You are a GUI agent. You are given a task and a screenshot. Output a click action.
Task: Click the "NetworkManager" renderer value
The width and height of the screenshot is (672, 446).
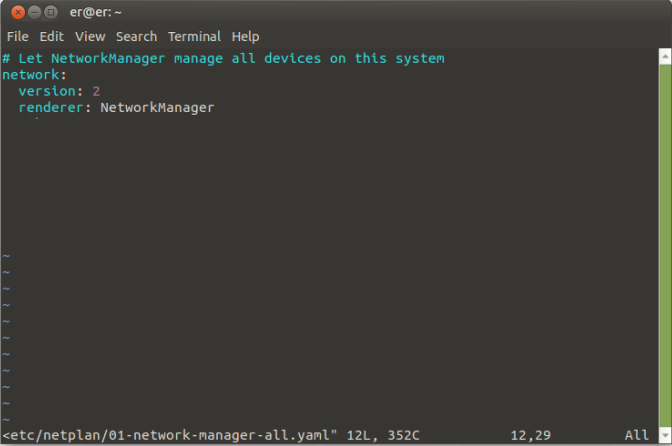[157, 107]
